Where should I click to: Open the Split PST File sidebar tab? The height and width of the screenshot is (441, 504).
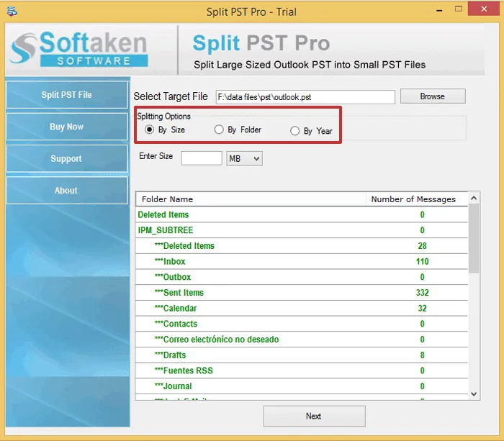(x=67, y=95)
